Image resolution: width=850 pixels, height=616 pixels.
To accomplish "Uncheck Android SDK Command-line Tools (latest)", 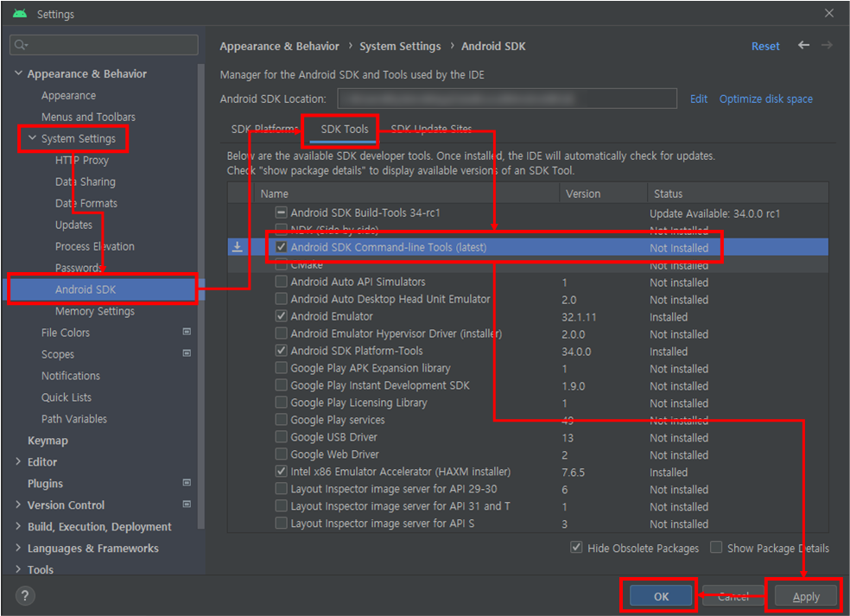I will coord(282,247).
